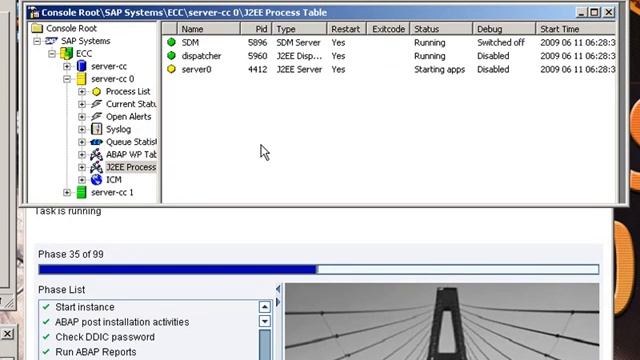
Task: Click the Current Status node icon
Action: pos(96,104)
